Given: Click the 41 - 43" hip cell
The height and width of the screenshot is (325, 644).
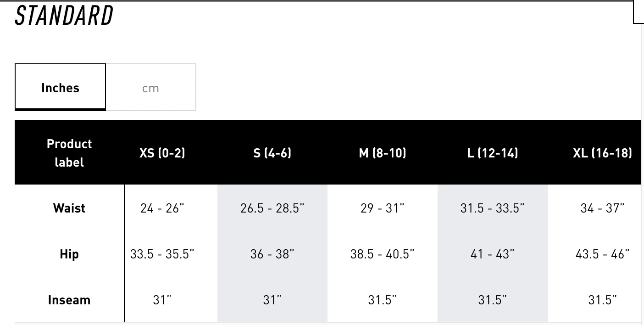Looking at the screenshot, I should pyautogui.click(x=492, y=254).
